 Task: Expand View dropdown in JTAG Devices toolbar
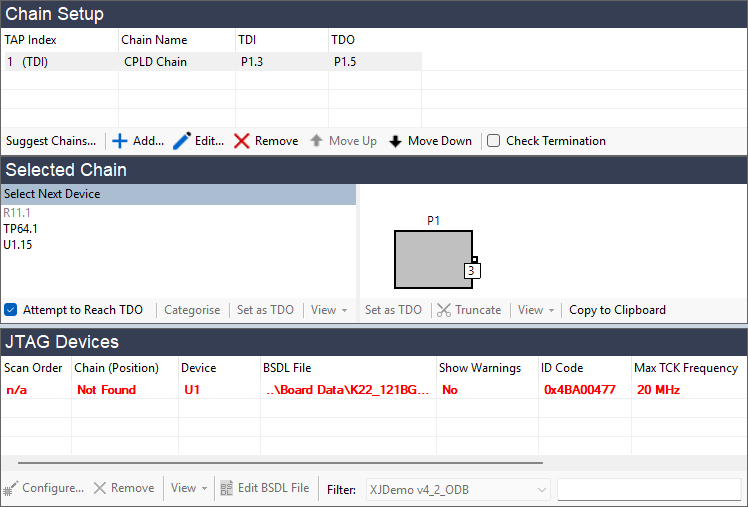pos(189,488)
